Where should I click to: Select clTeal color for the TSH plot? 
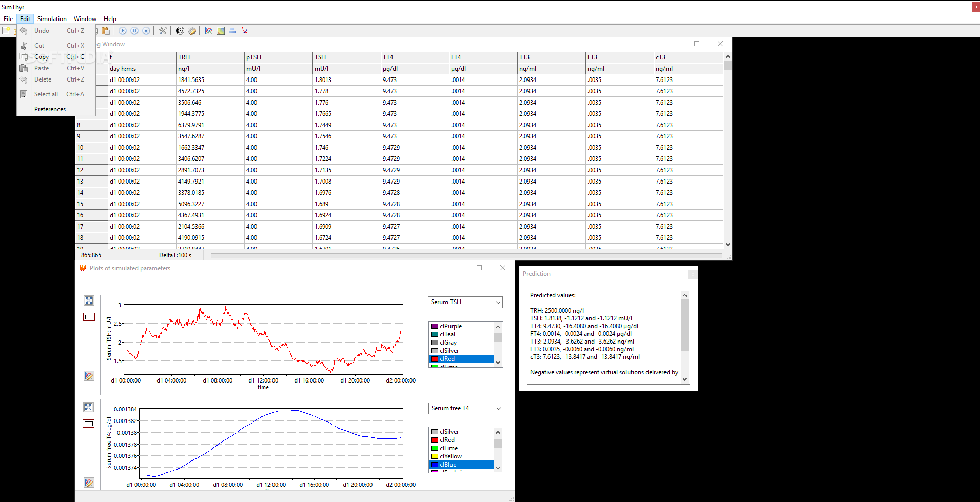(461, 334)
